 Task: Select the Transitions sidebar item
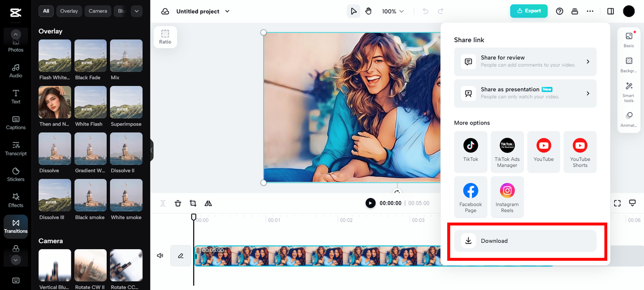tap(16, 227)
